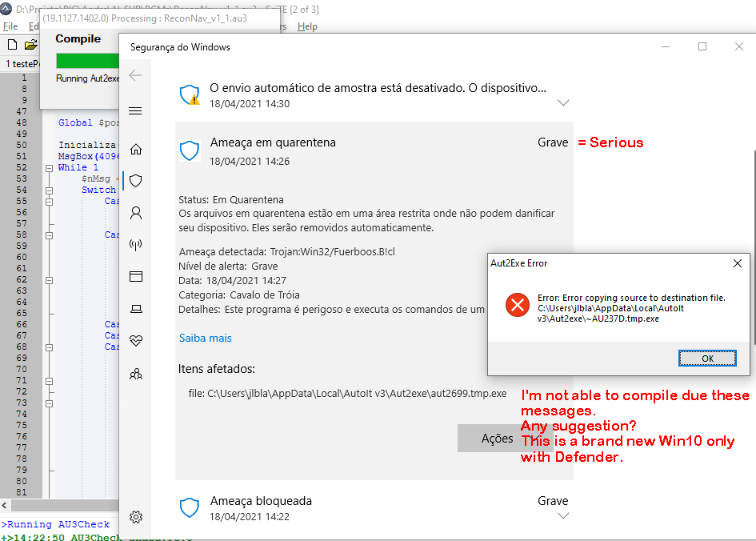
Task: Open the Home page in Windows Security
Action: pos(136,150)
